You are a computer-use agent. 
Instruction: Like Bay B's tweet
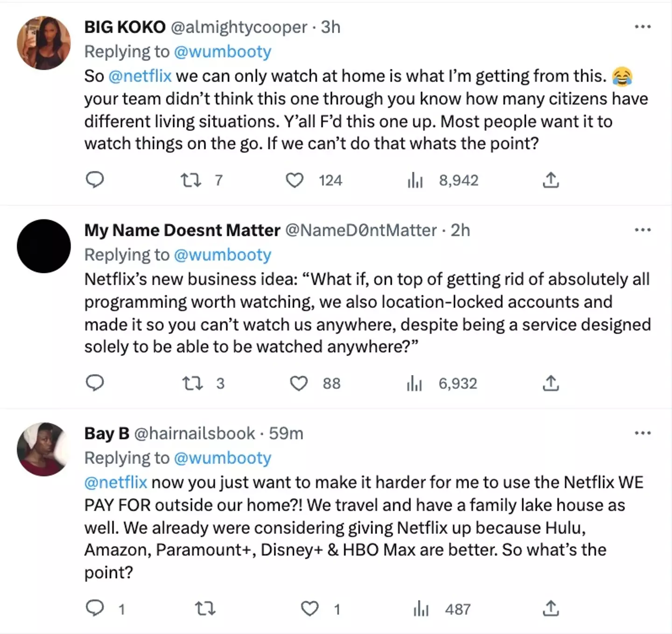(309, 609)
